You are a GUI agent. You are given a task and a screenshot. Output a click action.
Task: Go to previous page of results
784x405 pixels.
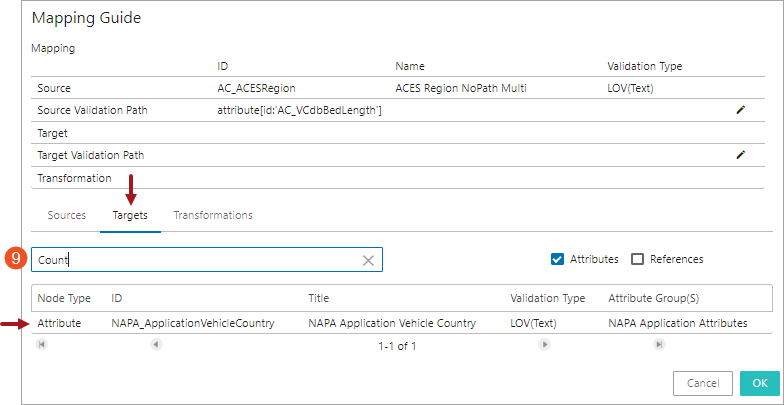(x=156, y=345)
